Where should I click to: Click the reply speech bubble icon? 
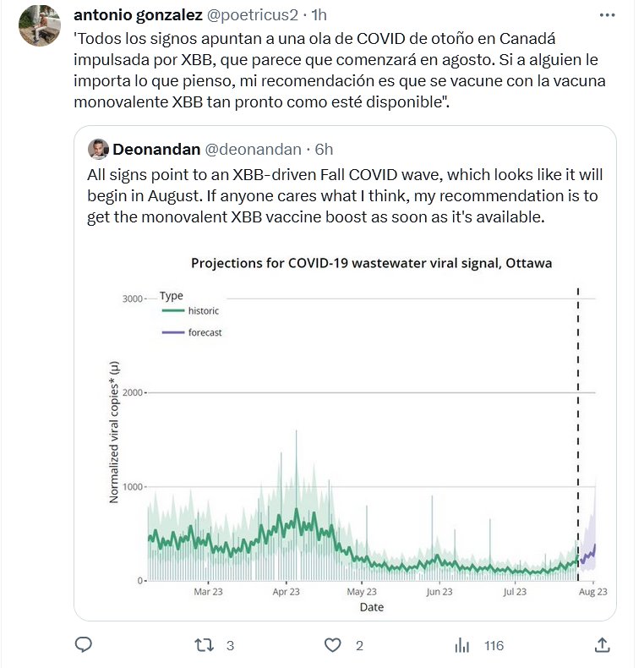tap(84, 645)
